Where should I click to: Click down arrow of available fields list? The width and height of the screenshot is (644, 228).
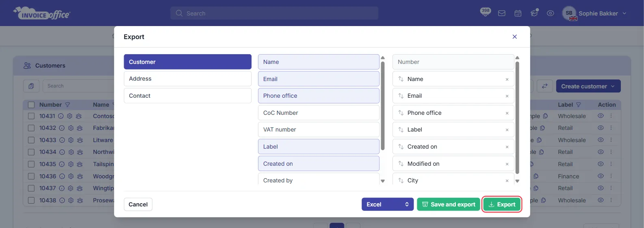coord(383,181)
